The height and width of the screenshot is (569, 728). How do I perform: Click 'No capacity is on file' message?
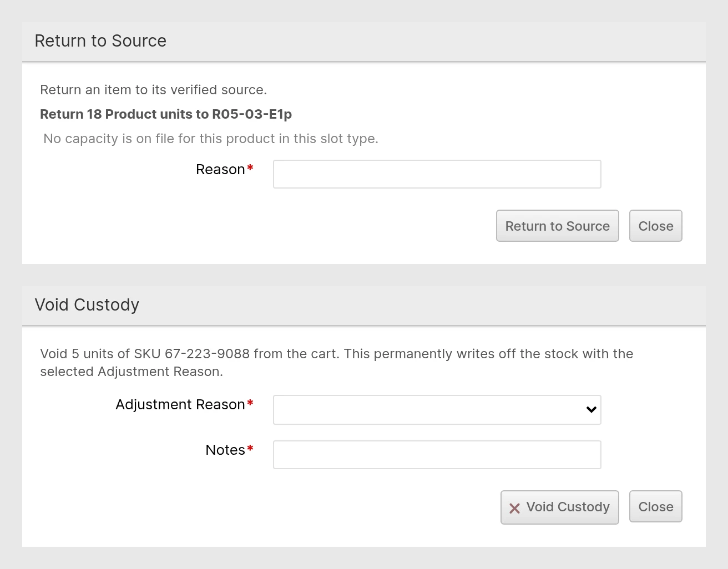click(x=211, y=139)
